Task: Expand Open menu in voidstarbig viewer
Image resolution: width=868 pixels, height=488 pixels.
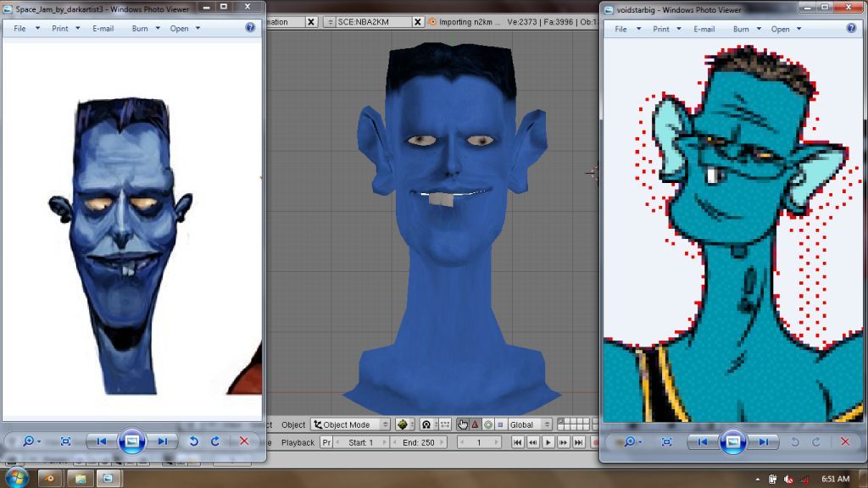Action: click(786, 29)
